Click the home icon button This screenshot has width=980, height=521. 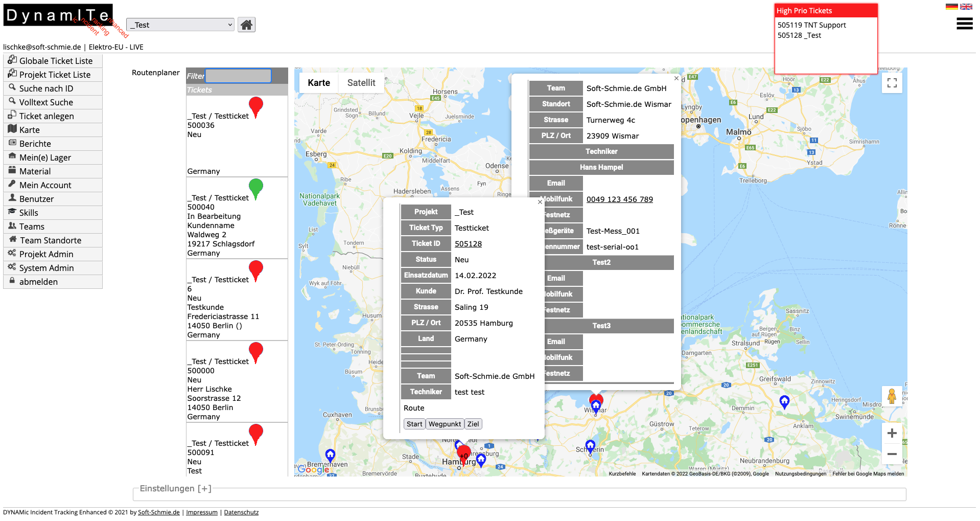click(x=246, y=25)
